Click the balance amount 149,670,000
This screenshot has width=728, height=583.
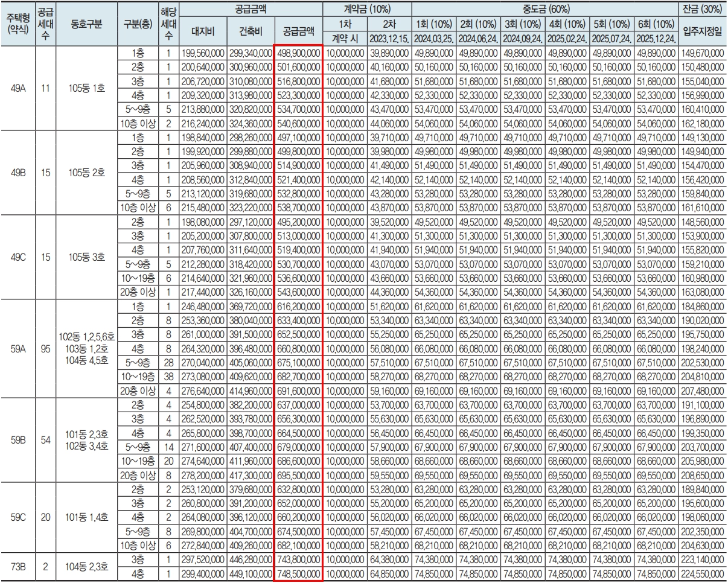pos(701,54)
